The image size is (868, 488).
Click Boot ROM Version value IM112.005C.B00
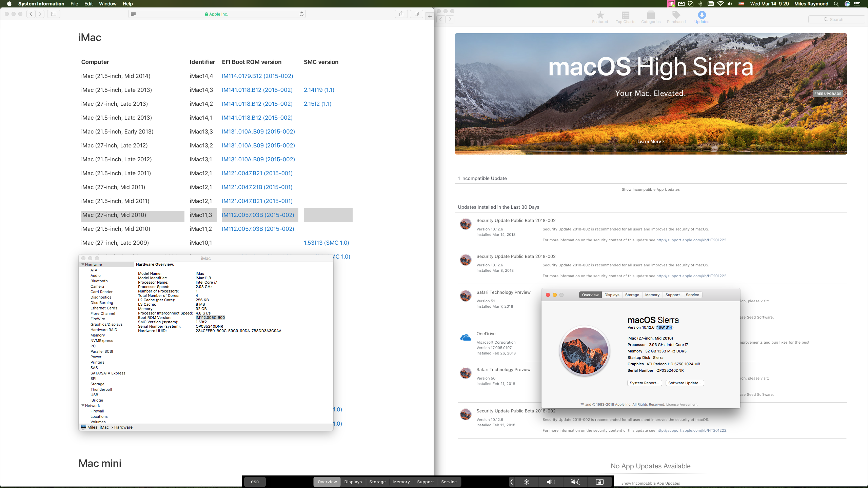(210, 318)
